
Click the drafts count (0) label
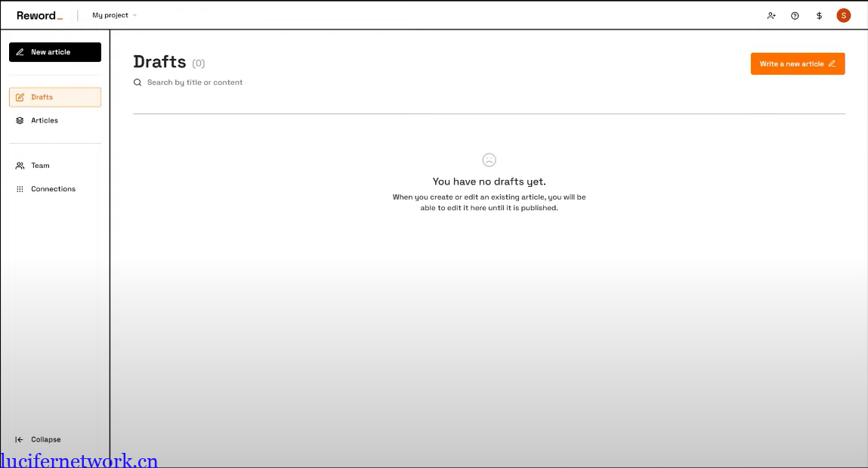pyautogui.click(x=199, y=64)
